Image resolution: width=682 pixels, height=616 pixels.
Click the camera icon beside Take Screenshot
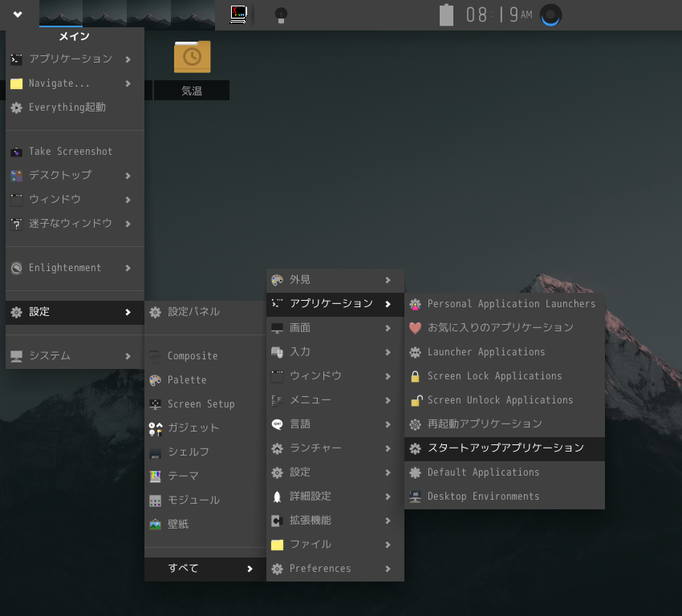[x=16, y=152]
